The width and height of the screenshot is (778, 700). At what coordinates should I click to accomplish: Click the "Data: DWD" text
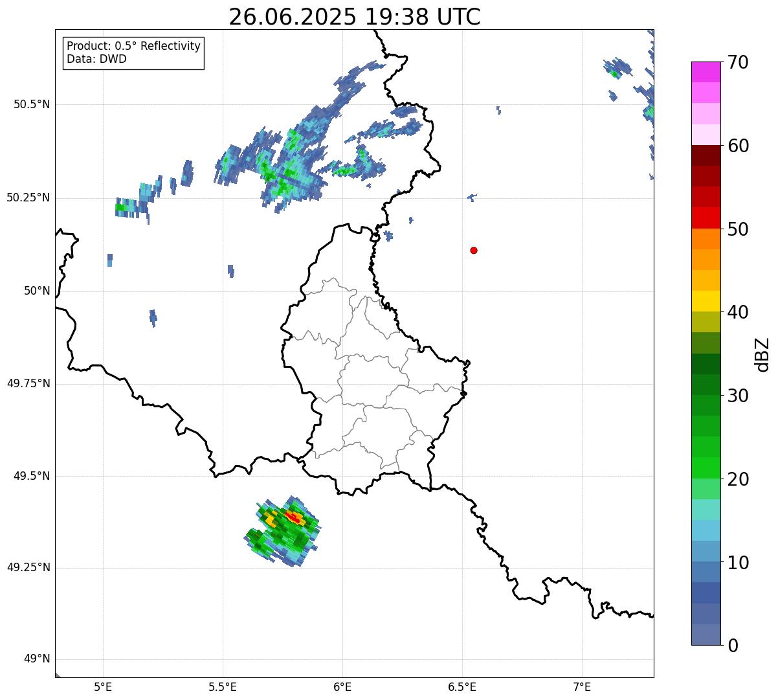pyautogui.click(x=96, y=59)
